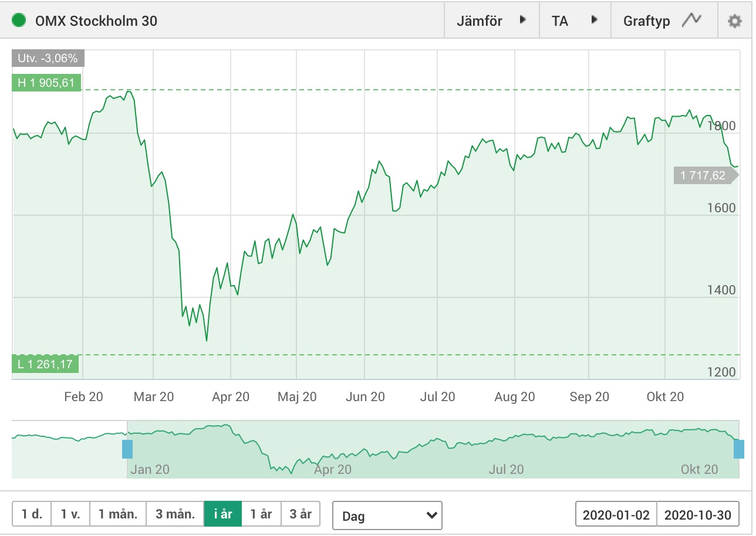
Task: Click the Okt 20 axis label on main chart
Action: [665, 397]
